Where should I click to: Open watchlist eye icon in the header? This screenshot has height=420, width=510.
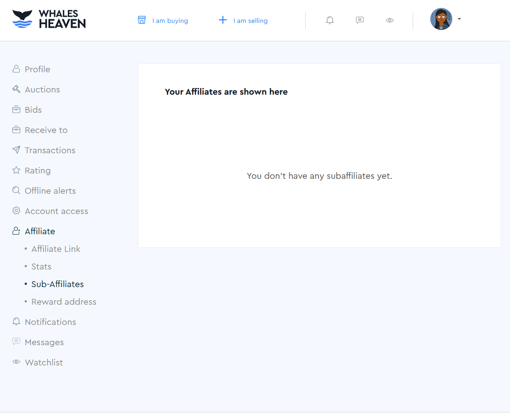tap(390, 20)
